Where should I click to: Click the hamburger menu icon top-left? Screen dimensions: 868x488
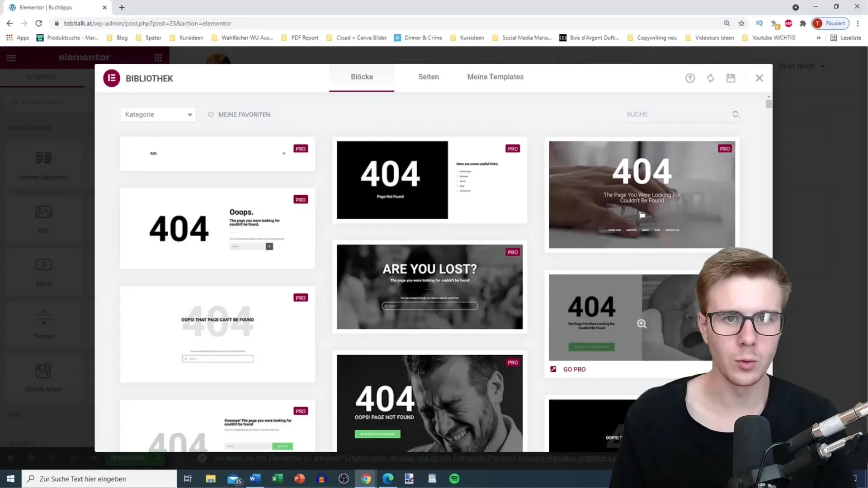[11, 57]
